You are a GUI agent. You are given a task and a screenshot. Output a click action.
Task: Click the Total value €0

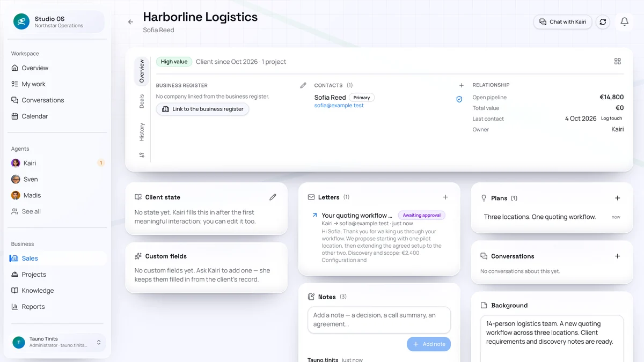coord(619,108)
